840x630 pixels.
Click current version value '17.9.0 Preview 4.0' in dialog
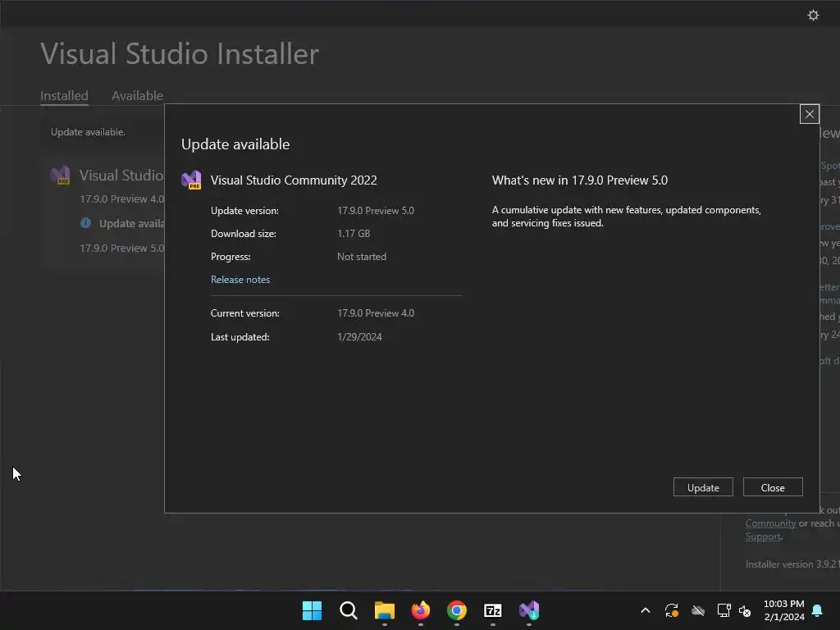click(x=376, y=313)
